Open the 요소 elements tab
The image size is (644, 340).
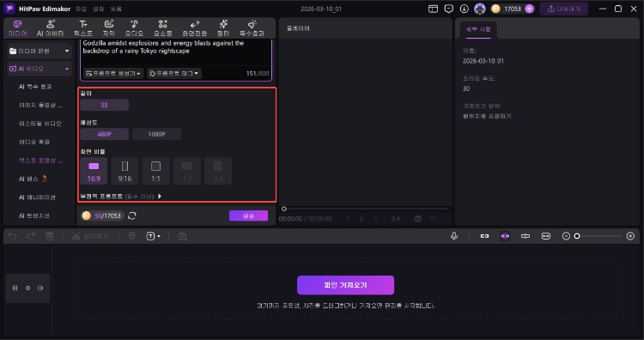pyautogui.click(x=163, y=28)
